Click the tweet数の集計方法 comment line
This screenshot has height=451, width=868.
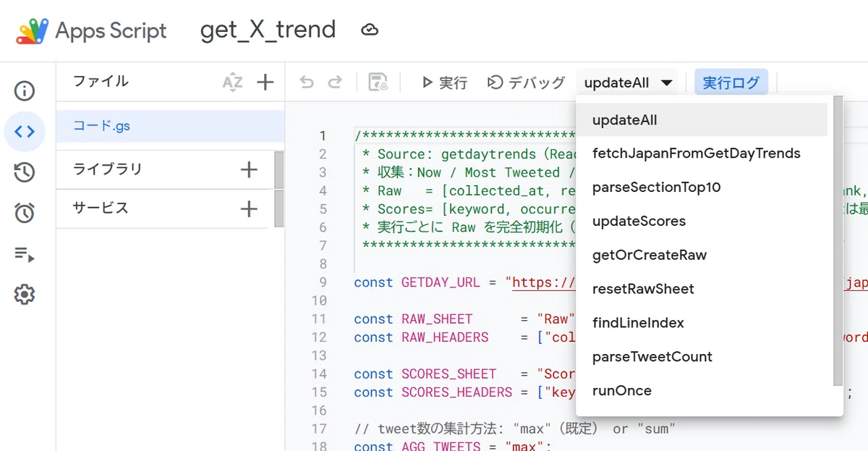(515, 429)
